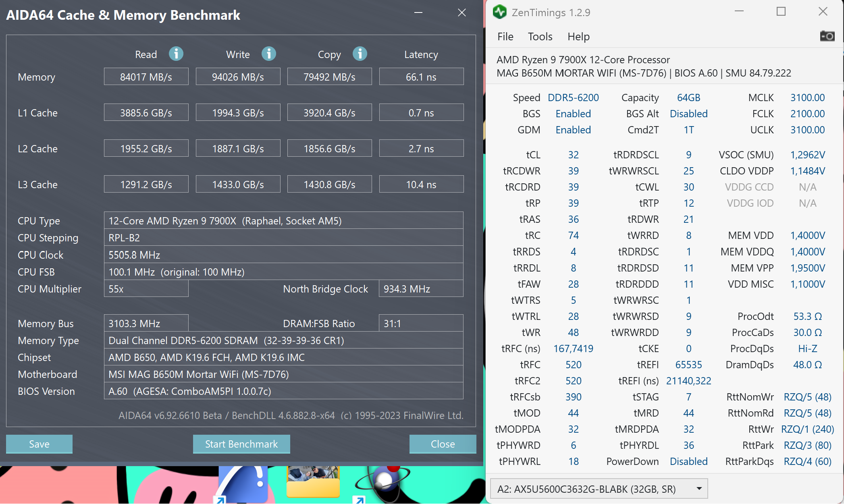Click the Save button in AIDA64

[x=39, y=444]
